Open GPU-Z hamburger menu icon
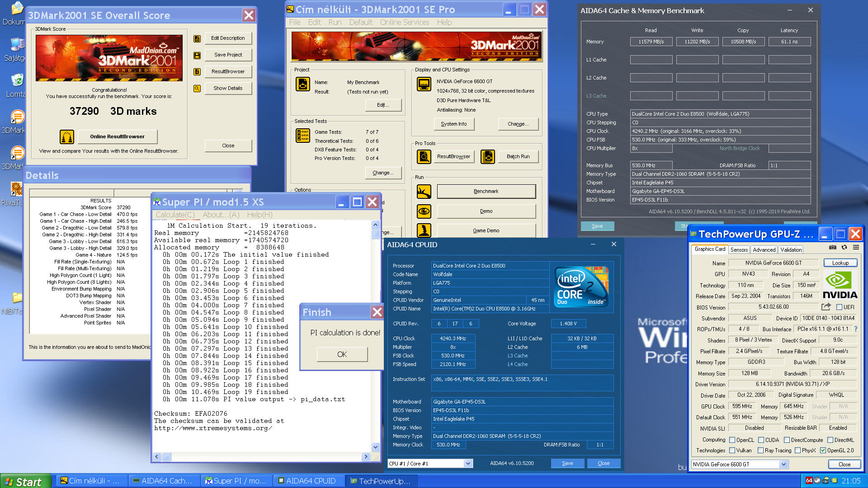The height and width of the screenshot is (488, 868). click(856, 248)
